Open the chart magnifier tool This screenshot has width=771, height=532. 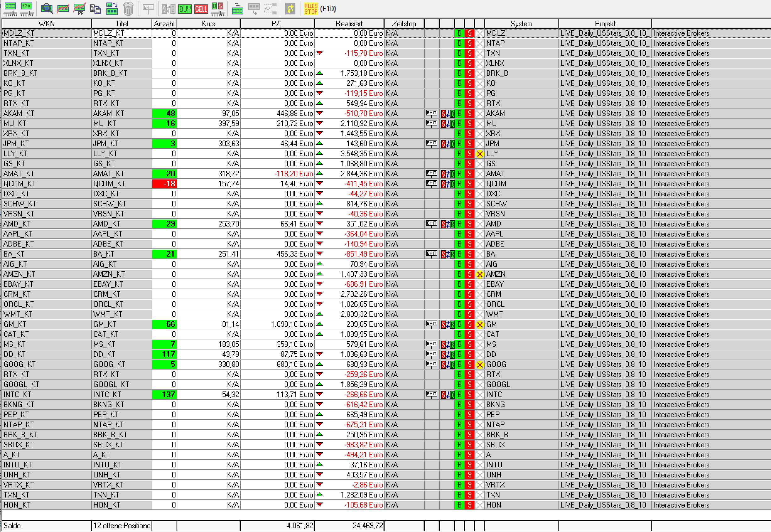coord(47,9)
